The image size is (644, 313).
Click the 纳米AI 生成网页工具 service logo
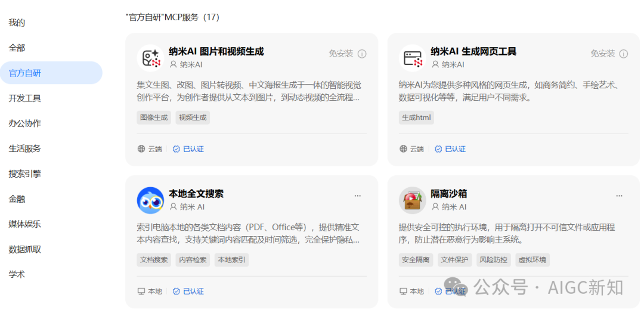(413, 58)
